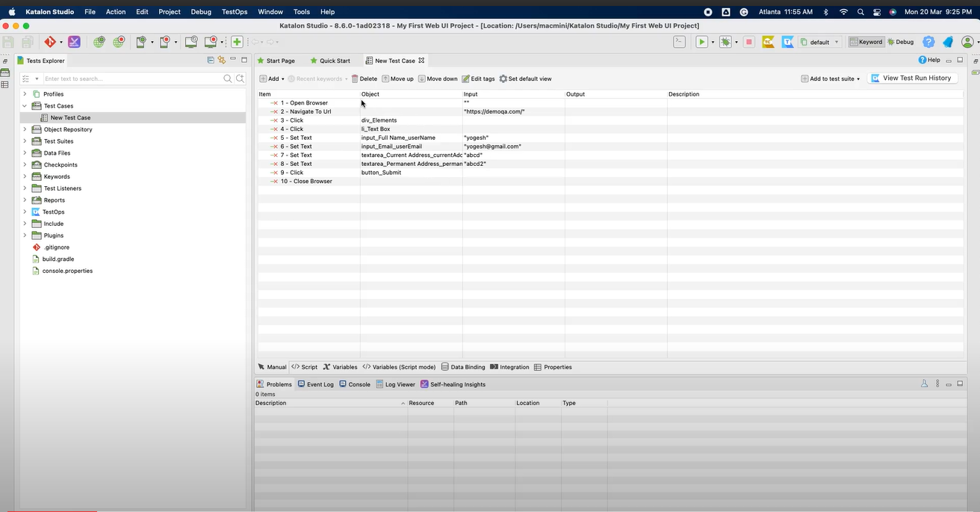The image size is (980, 512).
Task: Click the blue help question-mark icon
Action: [x=928, y=42]
